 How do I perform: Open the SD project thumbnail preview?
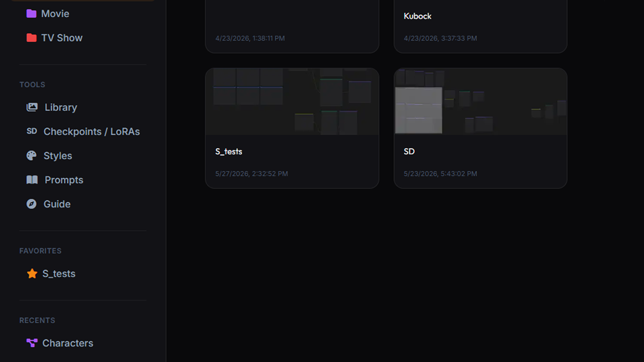click(481, 101)
